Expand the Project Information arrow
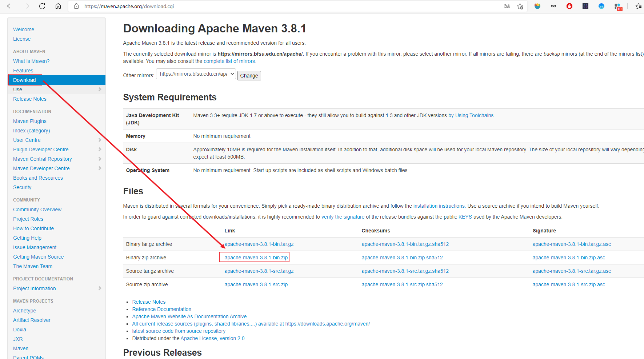 click(x=100, y=288)
